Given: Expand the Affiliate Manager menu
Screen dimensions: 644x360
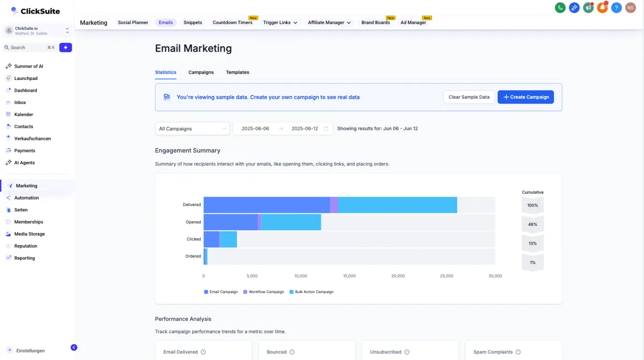Looking at the screenshot, I should pyautogui.click(x=330, y=23).
